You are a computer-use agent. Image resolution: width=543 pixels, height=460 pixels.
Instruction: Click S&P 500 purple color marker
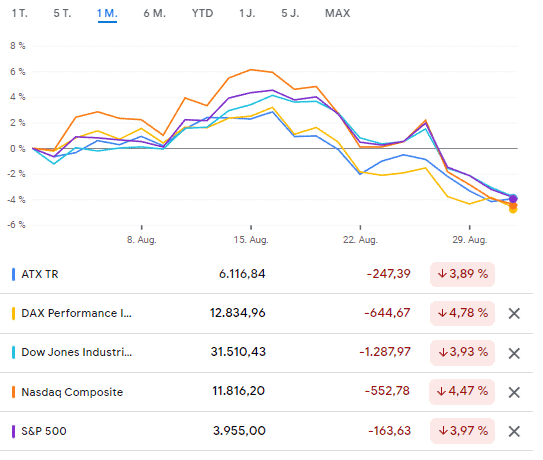click(14, 432)
